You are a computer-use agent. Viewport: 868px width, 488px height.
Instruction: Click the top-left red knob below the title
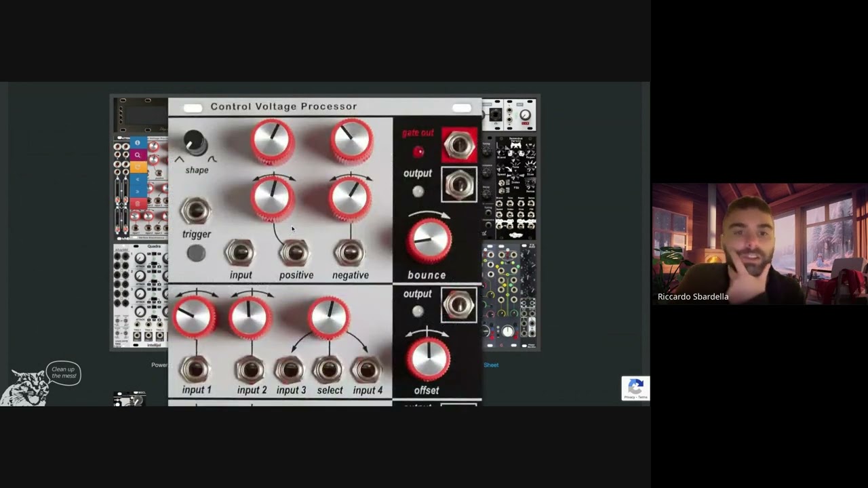pyautogui.click(x=273, y=141)
